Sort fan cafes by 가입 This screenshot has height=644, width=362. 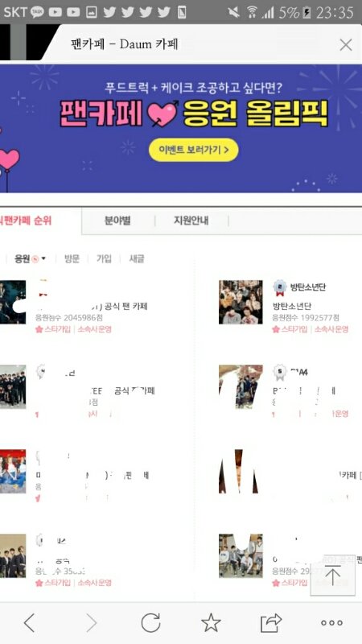tap(104, 258)
